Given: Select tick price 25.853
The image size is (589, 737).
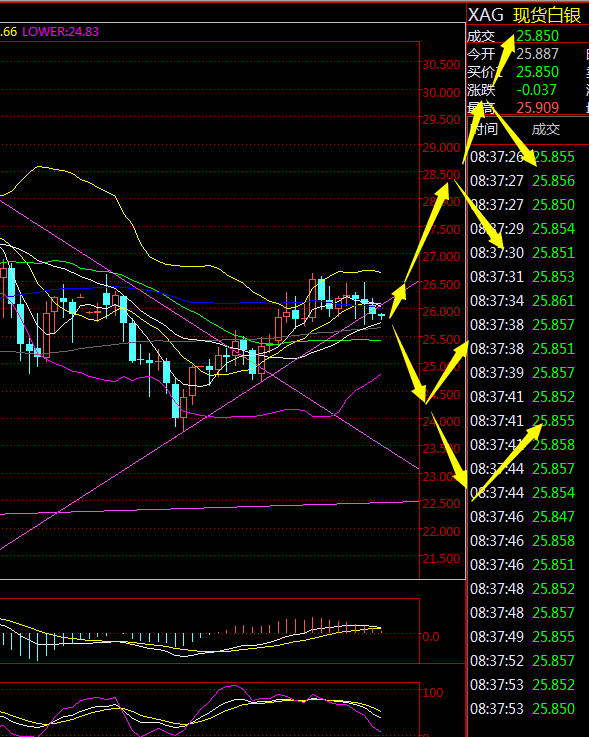Looking at the screenshot, I should pos(553,277).
